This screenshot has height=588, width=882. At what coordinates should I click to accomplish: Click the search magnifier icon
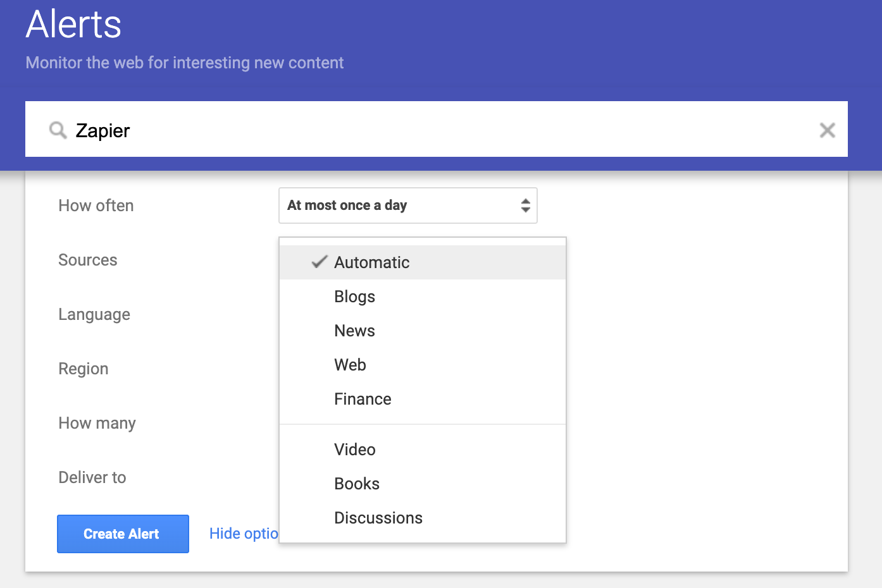click(x=58, y=130)
